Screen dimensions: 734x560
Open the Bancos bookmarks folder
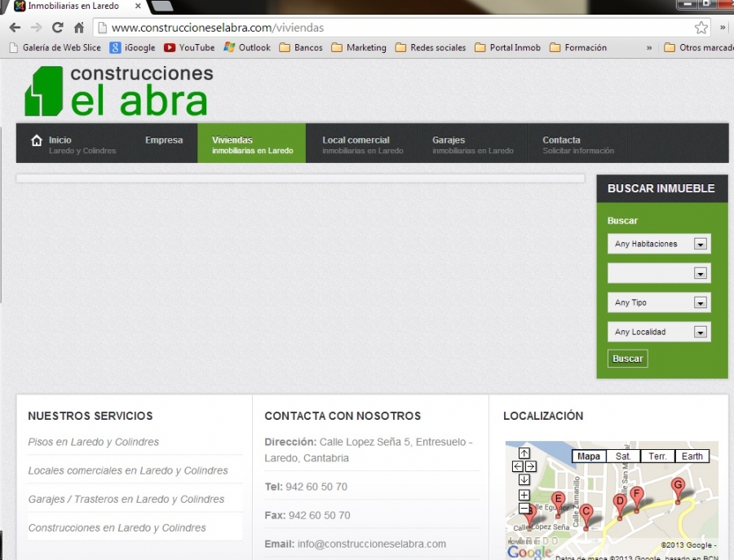(x=301, y=47)
